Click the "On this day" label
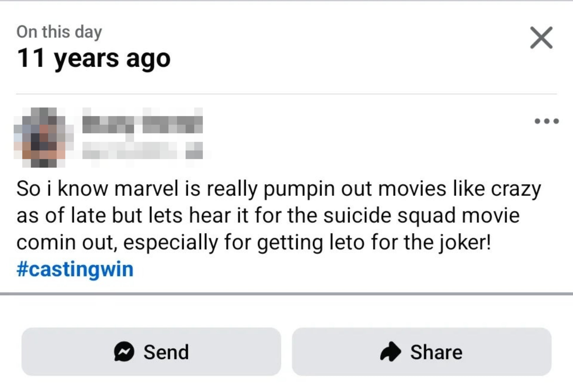The image size is (573, 392). click(x=59, y=32)
